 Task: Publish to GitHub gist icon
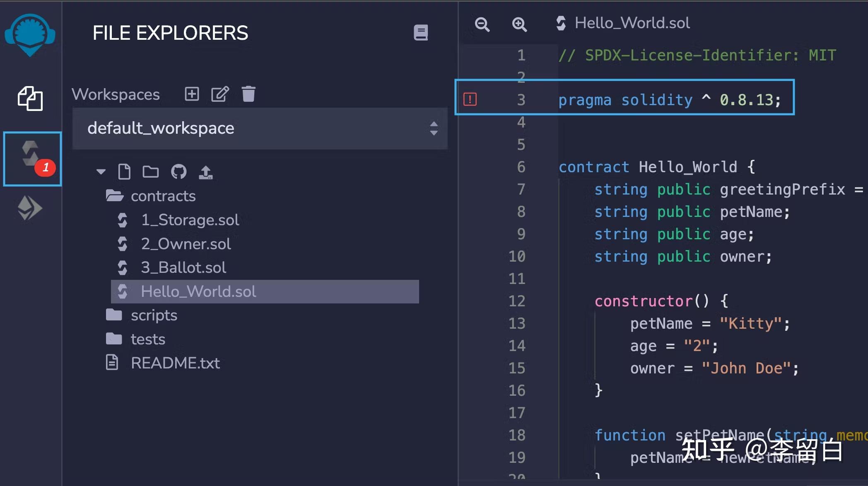tap(178, 171)
